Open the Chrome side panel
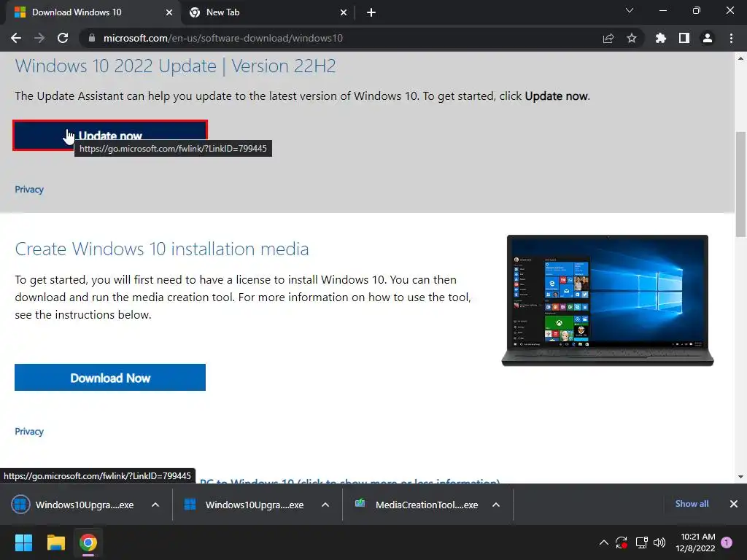The height and width of the screenshot is (560, 747). (x=684, y=38)
